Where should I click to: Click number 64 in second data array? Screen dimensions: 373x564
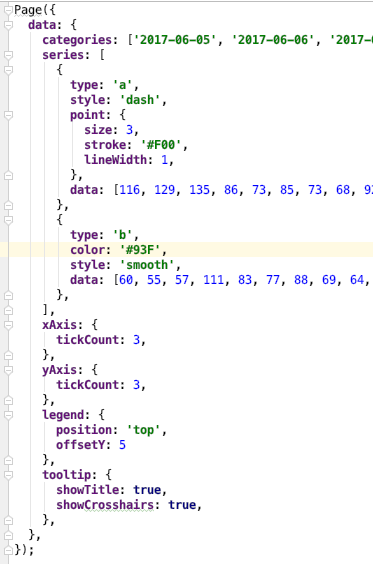[x=357, y=280]
